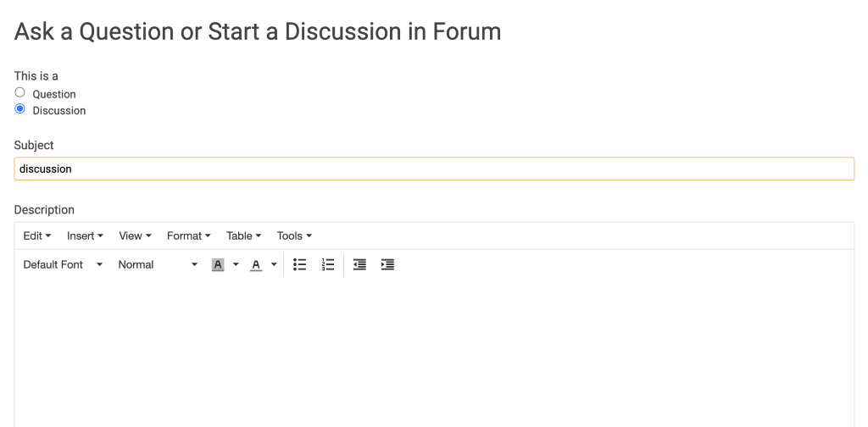
Task: Click into the Subject text field
Action: (x=434, y=169)
